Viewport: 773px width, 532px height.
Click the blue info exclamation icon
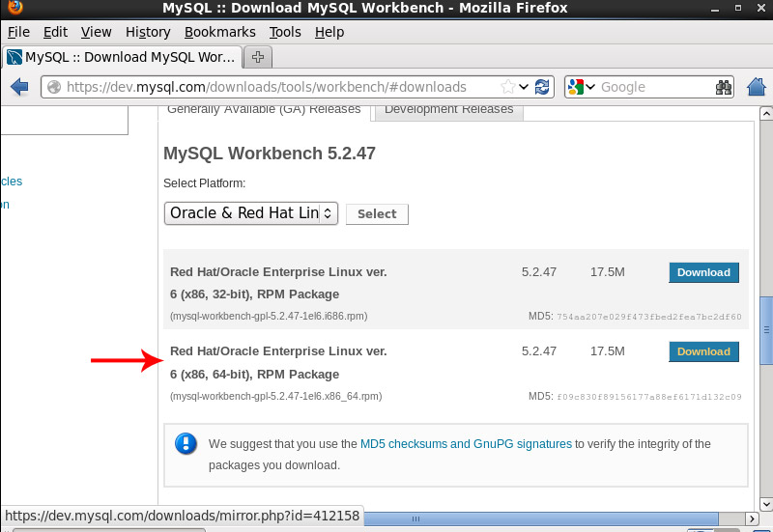(186, 443)
